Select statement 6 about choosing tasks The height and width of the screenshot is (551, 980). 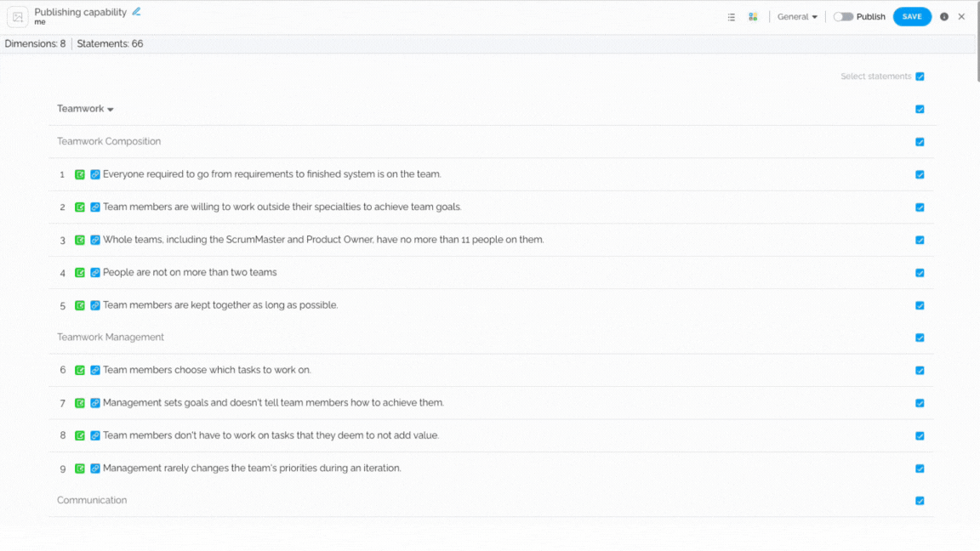tap(206, 370)
